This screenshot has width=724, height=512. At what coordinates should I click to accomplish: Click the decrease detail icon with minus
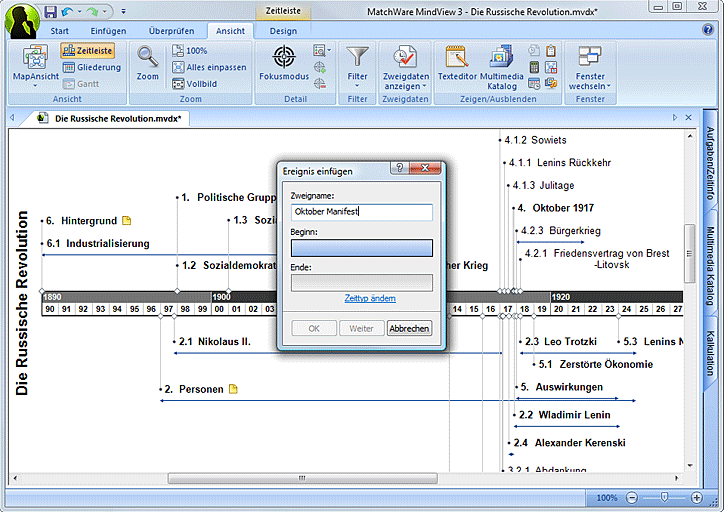click(320, 84)
